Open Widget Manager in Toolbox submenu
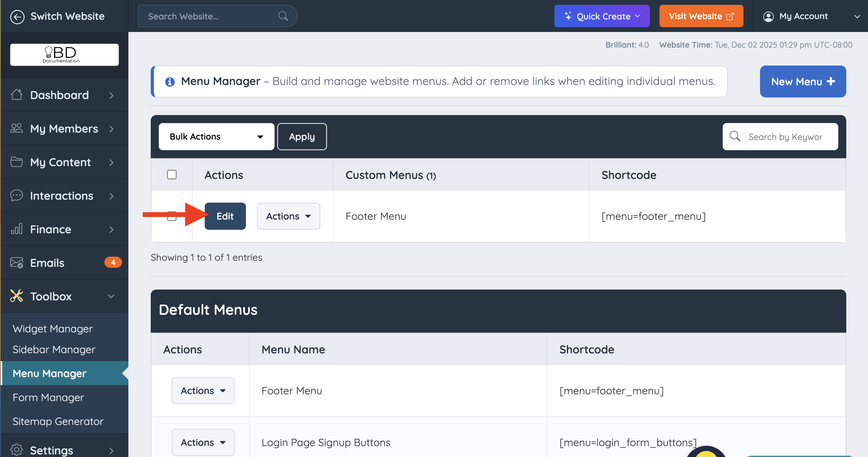868x457 pixels. click(53, 329)
